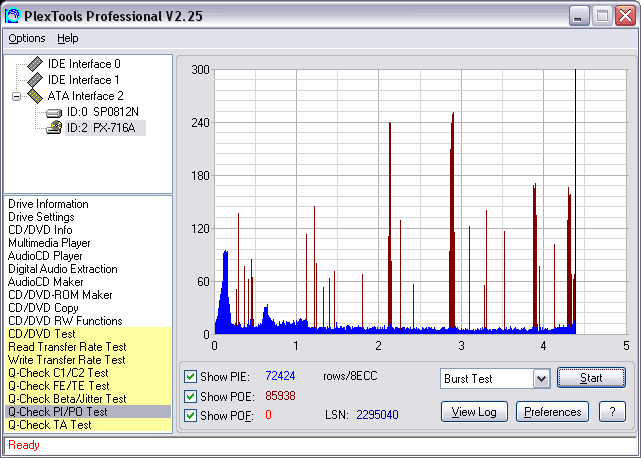Minimize the PlexTools window

[x=579, y=16]
